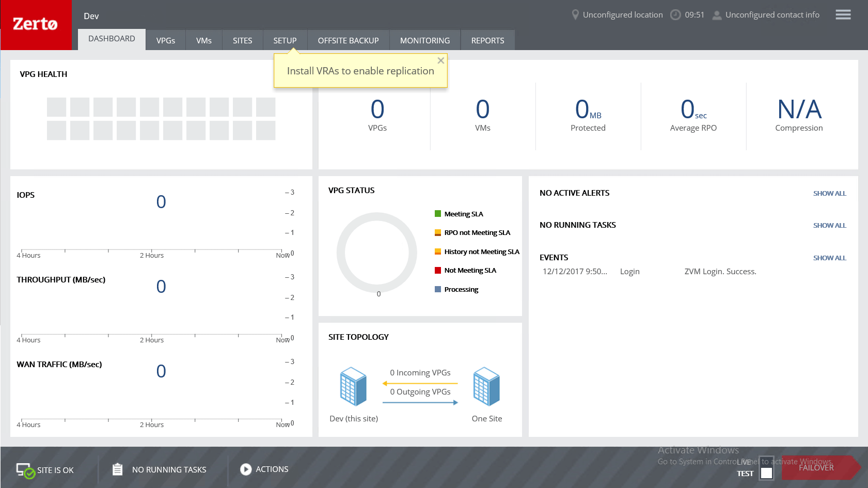
Task: Dismiss the Install VRAs tooltip
Action: click(441, 60)
